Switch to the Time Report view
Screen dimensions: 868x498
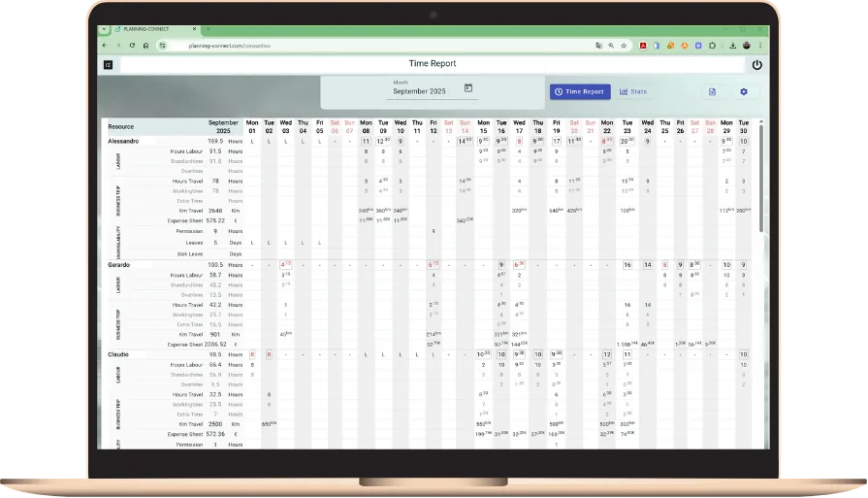pos(580,92)
